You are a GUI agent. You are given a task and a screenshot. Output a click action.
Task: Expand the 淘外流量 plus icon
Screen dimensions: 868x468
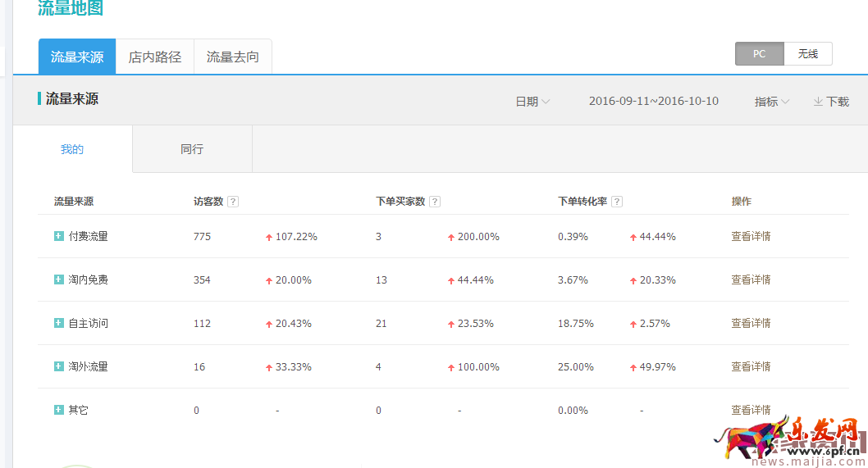[x=58, y=366]
